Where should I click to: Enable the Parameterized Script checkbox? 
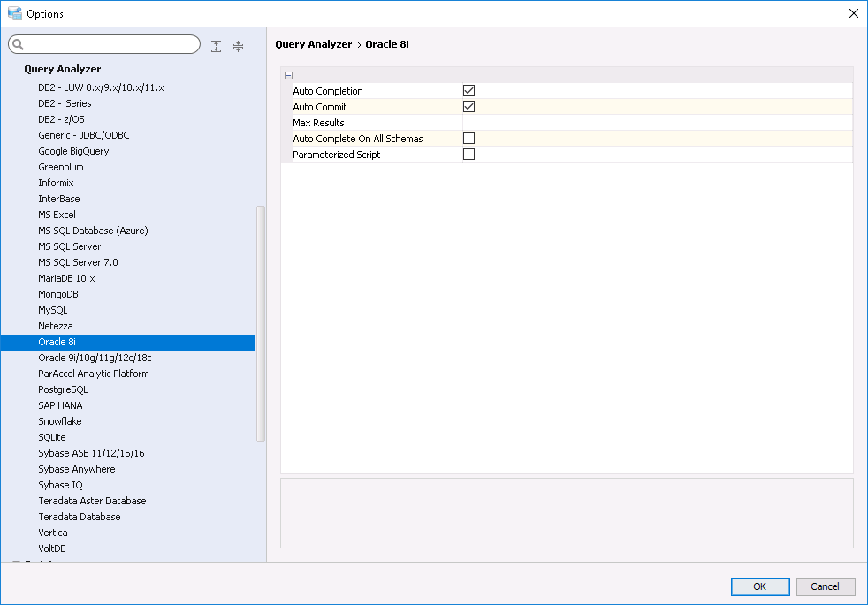pos(469,155)
